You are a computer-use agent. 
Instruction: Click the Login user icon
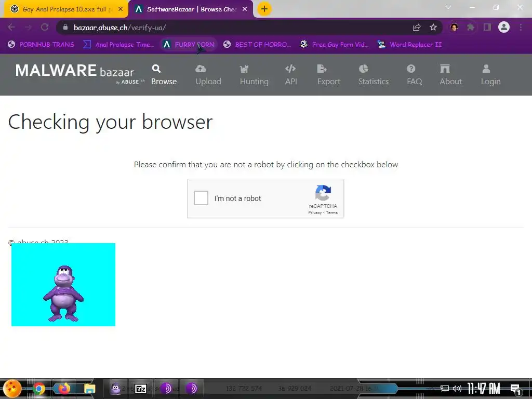pos(486,69)
